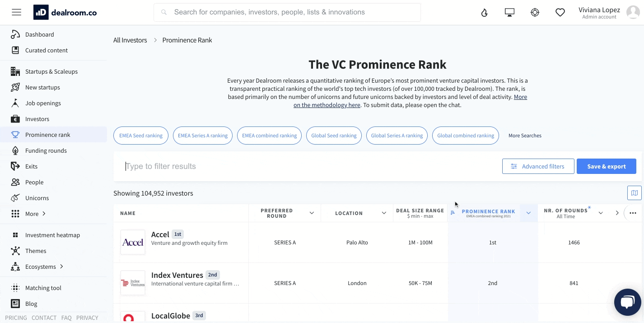Open the monitor presentation icon
644x323 pixels.
click(509, 13)
